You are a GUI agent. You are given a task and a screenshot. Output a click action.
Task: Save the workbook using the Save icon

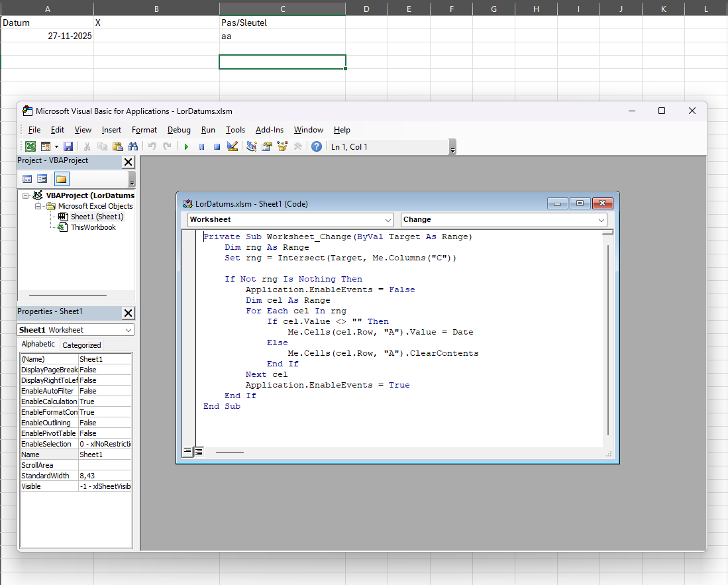tap(68, 146)
